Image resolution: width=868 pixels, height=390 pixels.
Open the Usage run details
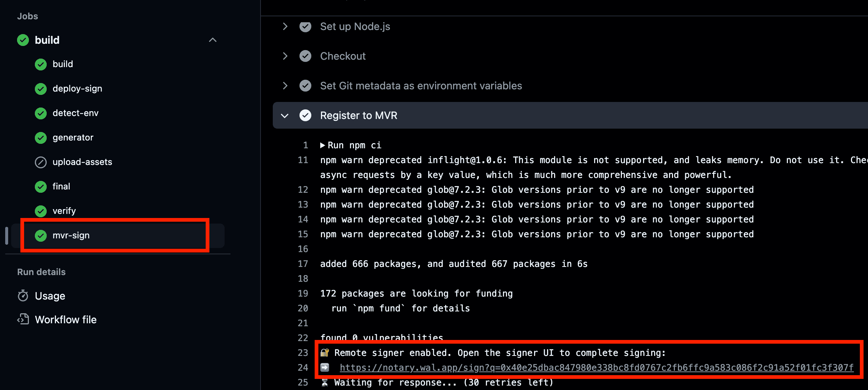pos(50,296)
